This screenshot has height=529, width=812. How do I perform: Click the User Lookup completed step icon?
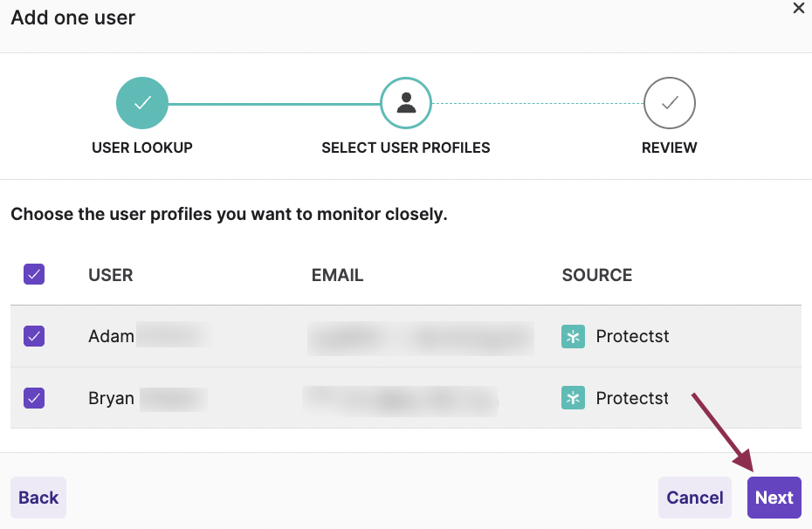142,103
